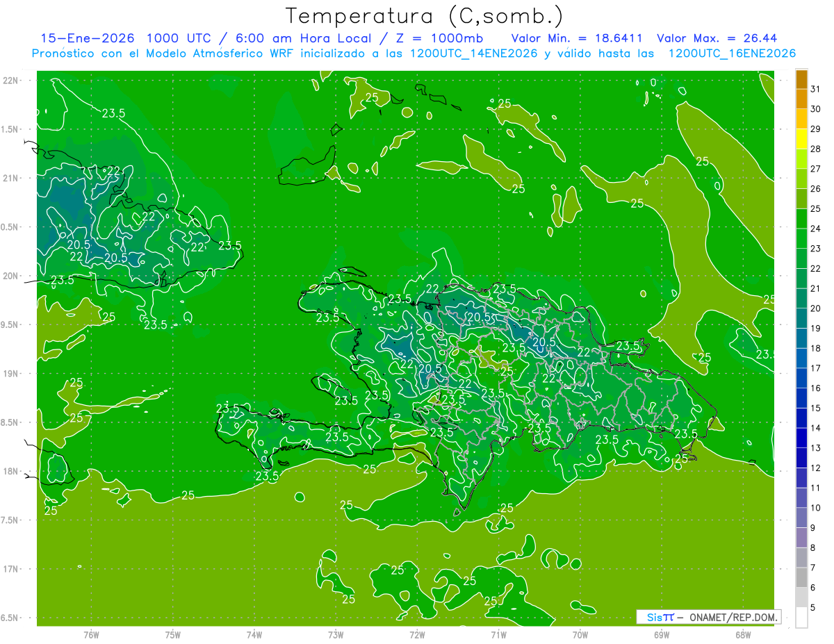This screenshot has height=644, width=834.
Task: Click the teal legend swatch between 19 and 20
Action: tap(801, 318)
